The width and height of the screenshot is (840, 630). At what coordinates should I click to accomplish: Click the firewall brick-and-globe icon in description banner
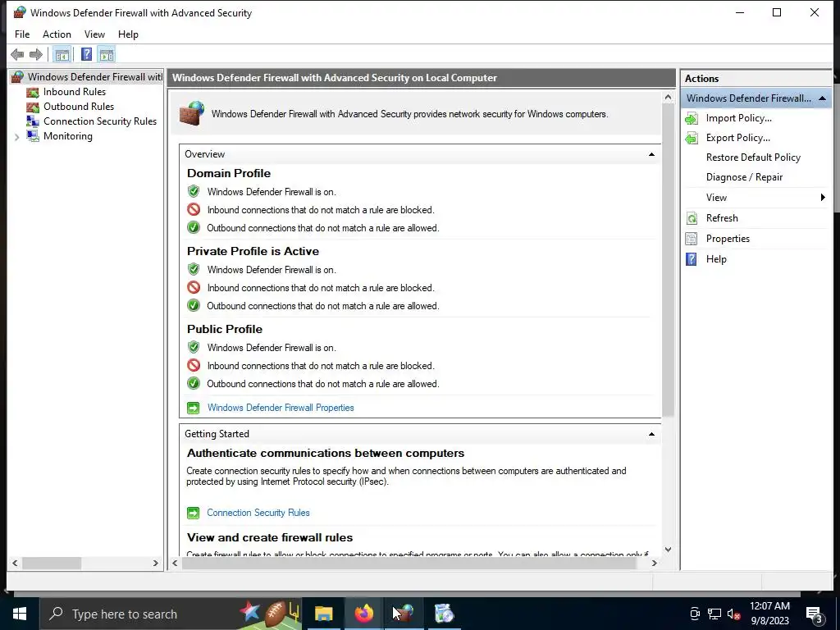pyautogui.click(x=192, y=113)
